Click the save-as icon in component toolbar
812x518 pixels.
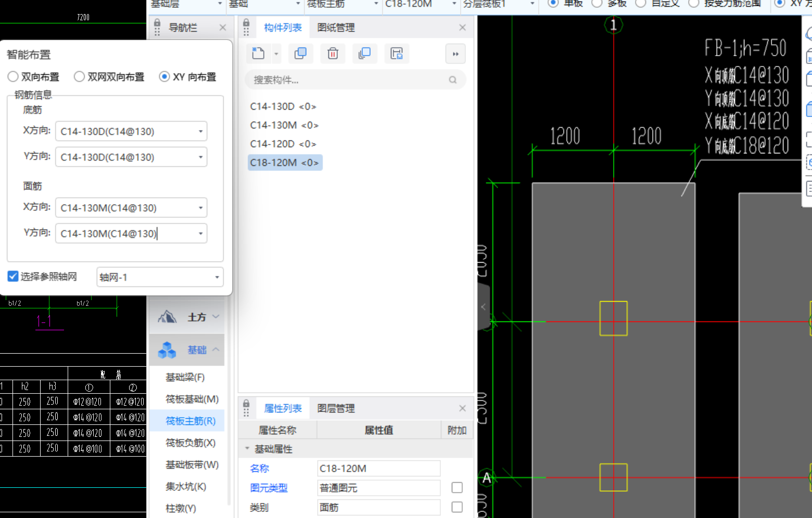(x=397, y=54)
